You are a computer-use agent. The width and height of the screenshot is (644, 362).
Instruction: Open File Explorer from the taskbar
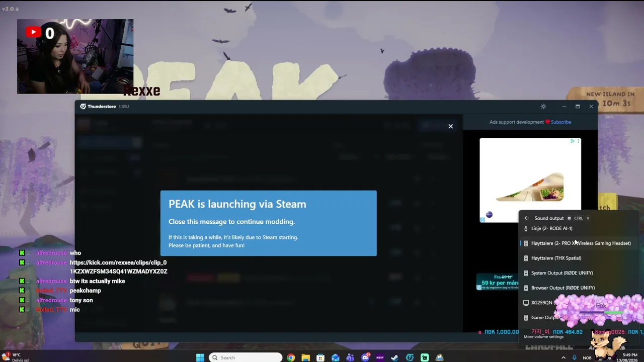305,357
